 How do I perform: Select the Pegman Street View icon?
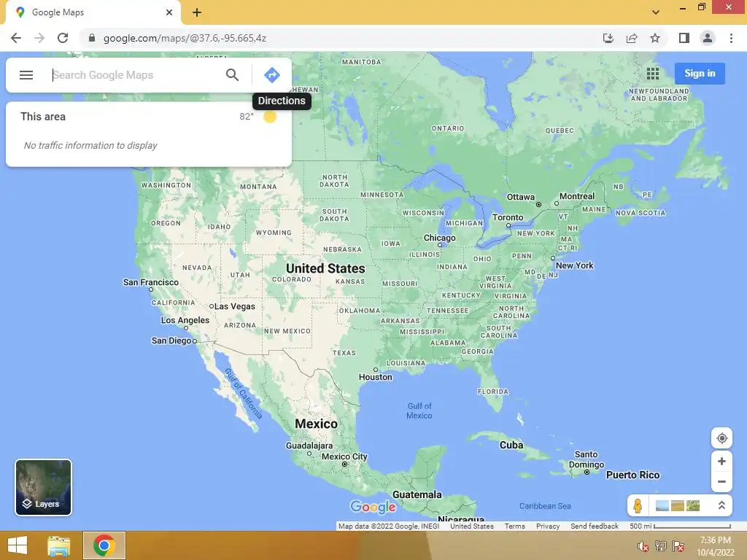(638, 505)
